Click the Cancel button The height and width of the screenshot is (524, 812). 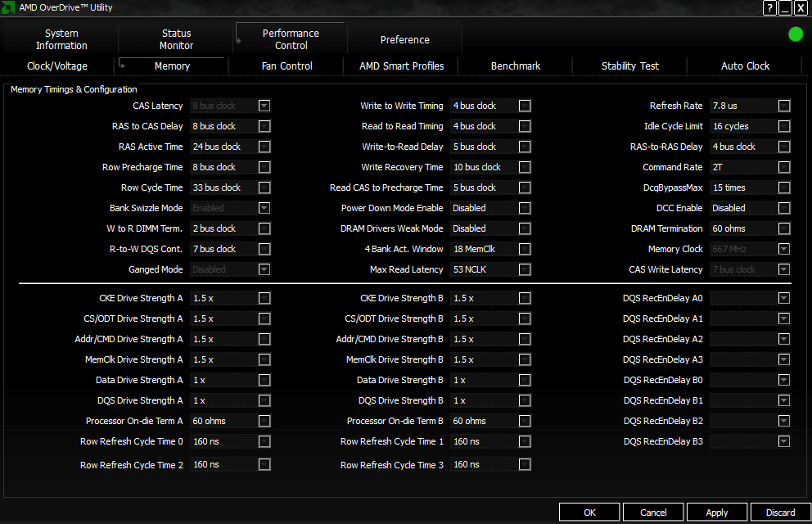pyautogui.click(x=653, y=512)
